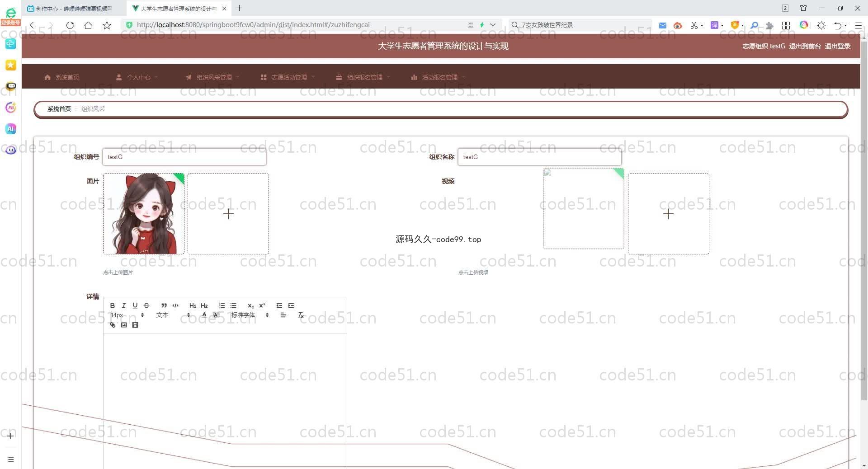The height and width of the screenshot is (469, 868).
Task: Apply subscript formatting
Action: [251, 305]
